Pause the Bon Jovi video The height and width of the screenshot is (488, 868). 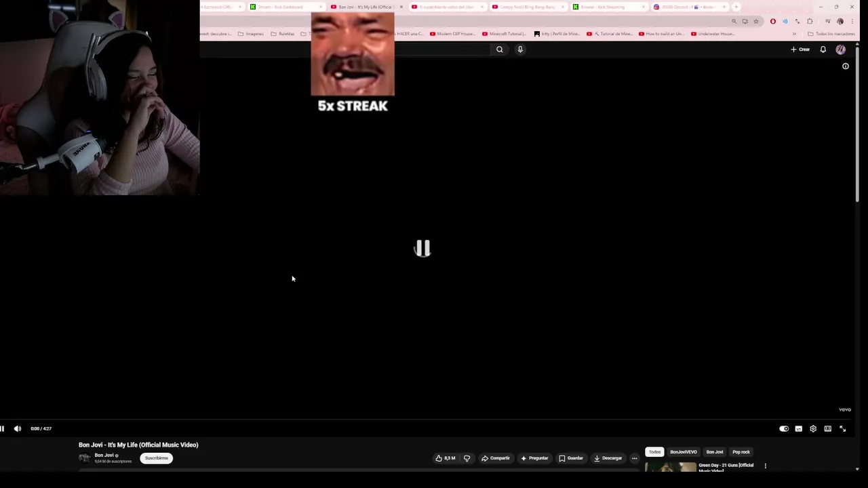coord(2,428)
